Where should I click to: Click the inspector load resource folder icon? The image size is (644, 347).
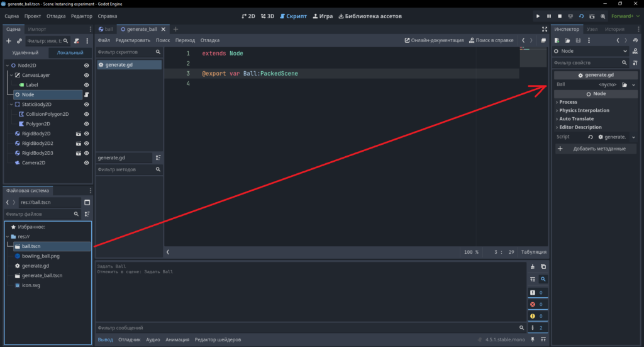tap(567, 40)
